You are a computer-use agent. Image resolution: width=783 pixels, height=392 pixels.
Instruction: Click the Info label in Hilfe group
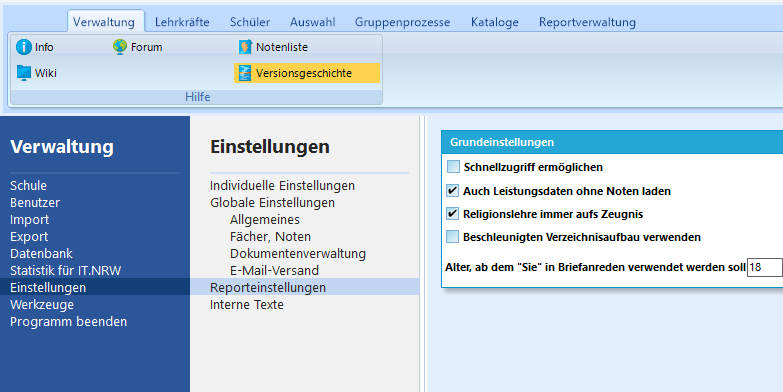44,47
